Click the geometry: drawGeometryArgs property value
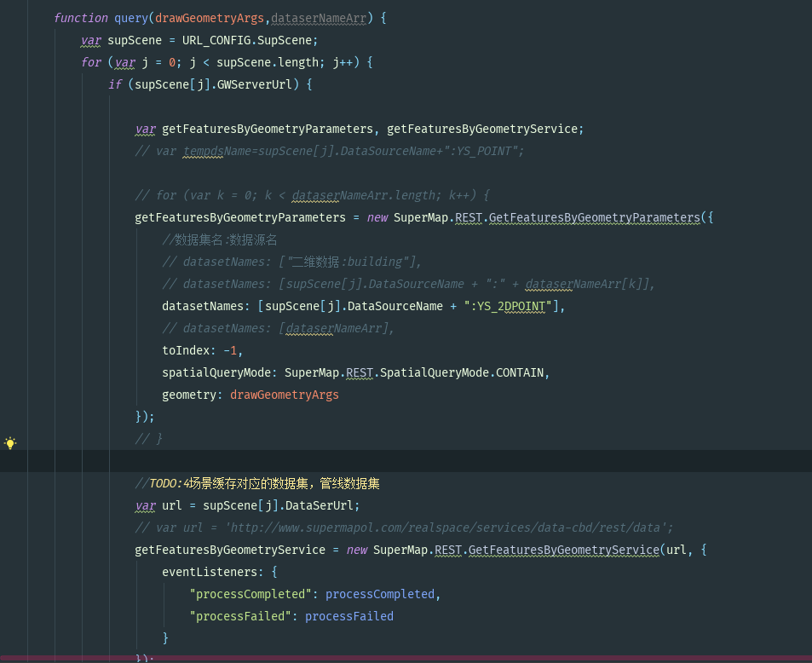This screenshot has width=812, height=663. 285,395
